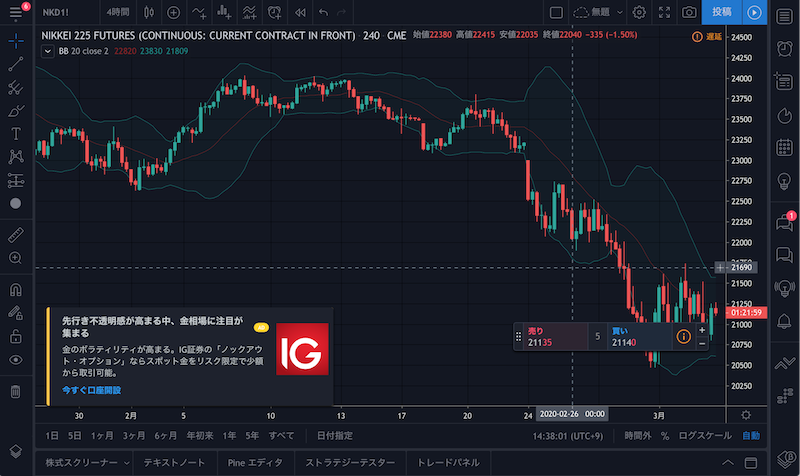This screenshot has width=800, height=476.
Task: Remove drawings with the trash icon
Action: [x=15, y=391]
